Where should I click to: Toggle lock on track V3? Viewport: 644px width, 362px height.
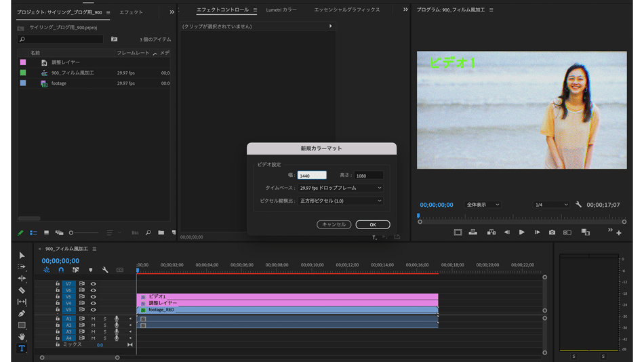(58, 310)
